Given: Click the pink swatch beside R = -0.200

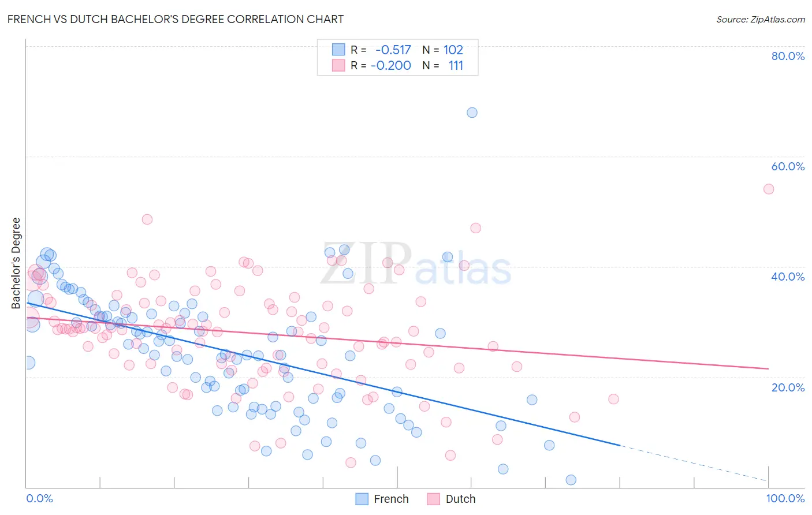Looking at the screenshot, I should tap(338, 65).
